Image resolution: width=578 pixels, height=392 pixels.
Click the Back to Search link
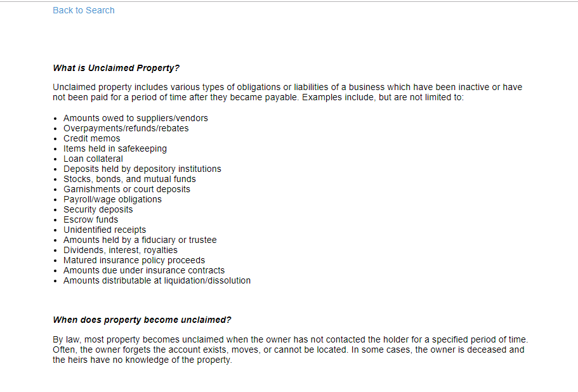point(83,10)
